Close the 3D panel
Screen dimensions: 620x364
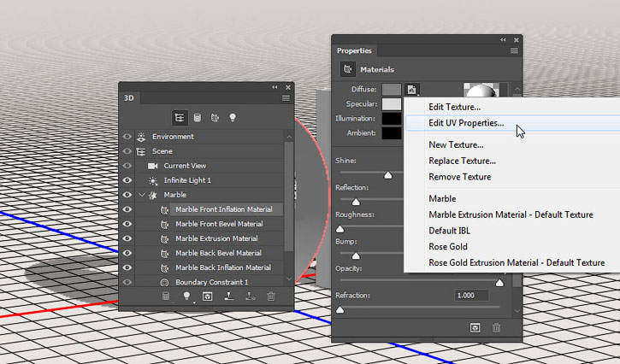coord(288,87)
